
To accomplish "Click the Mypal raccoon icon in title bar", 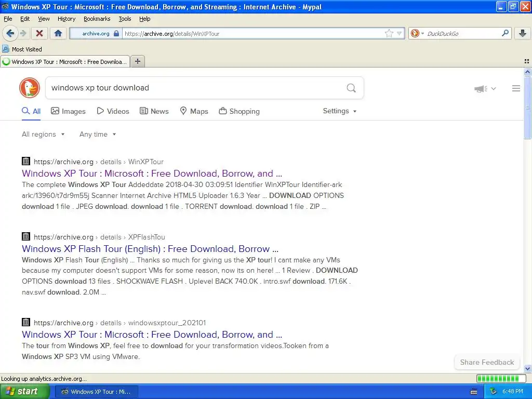I will coord(5,6).
